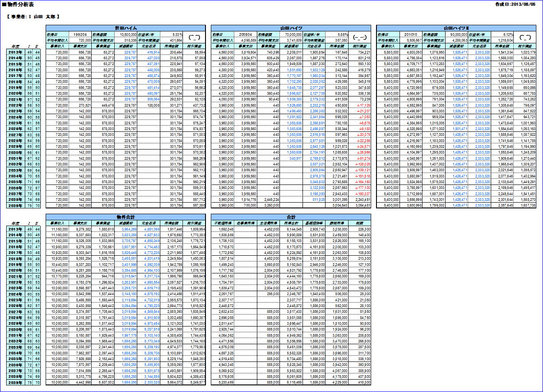Screen dimensions: 543x392
Task: Select the 基礎控除等 column header
Action: tap(314, 223)
